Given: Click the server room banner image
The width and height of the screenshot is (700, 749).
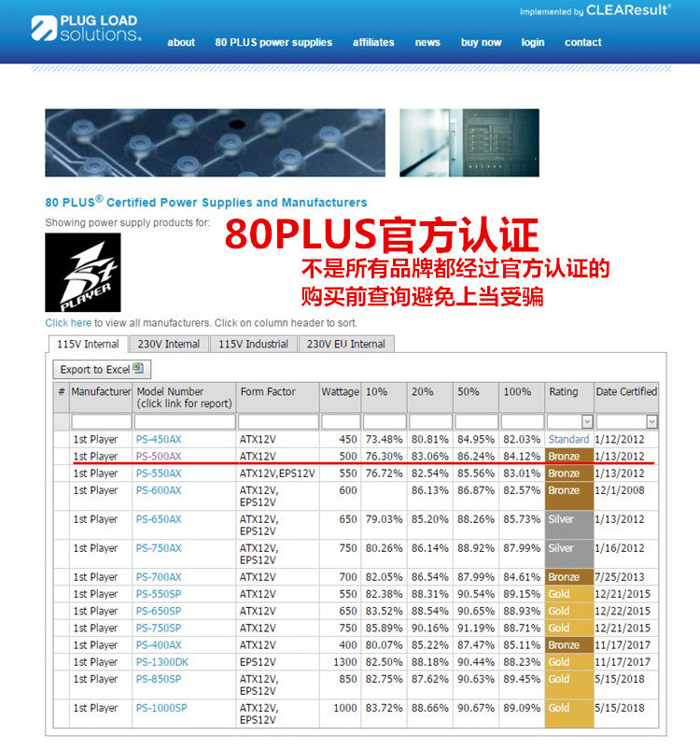Looking at the screenshot, I should pos(469,143).
